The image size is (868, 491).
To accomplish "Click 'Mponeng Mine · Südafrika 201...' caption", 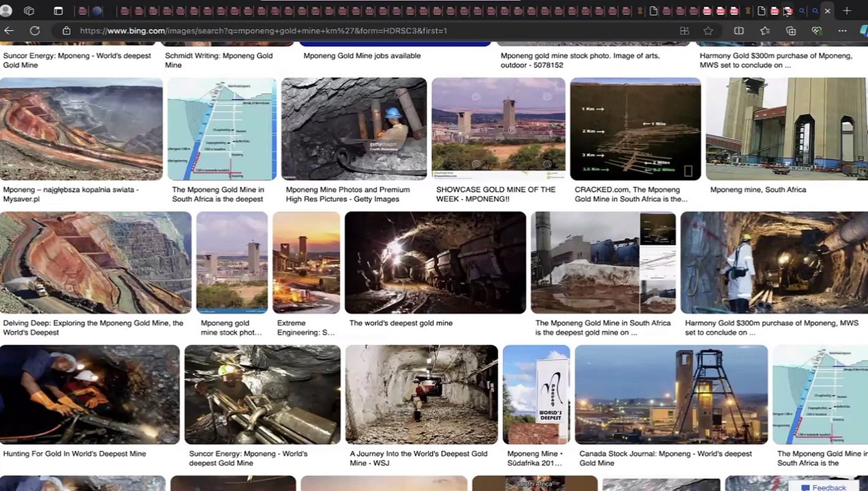I will (x=535, y=458).
